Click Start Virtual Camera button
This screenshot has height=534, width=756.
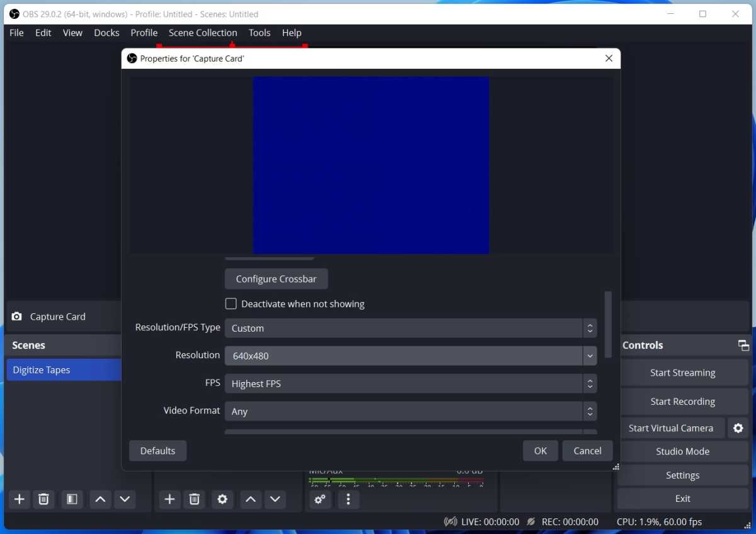671,428
